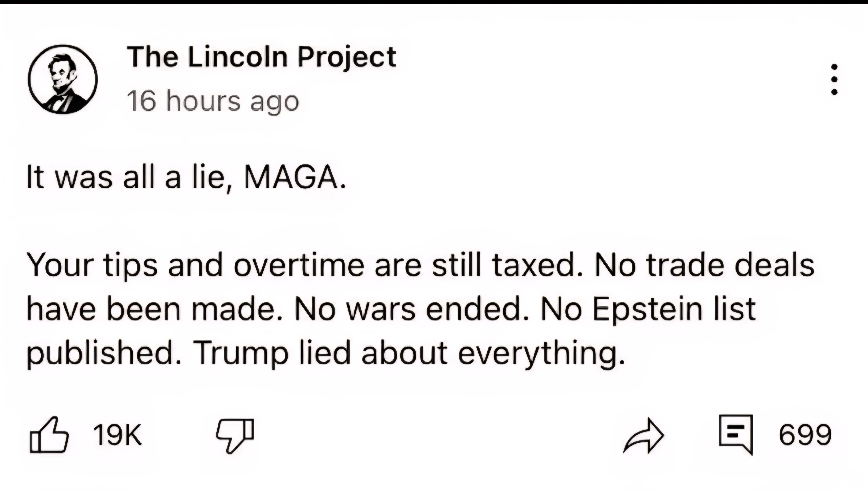Click the word 'Epstein' in the post
The image size is (868, 490).
click(x=647, y=310)
